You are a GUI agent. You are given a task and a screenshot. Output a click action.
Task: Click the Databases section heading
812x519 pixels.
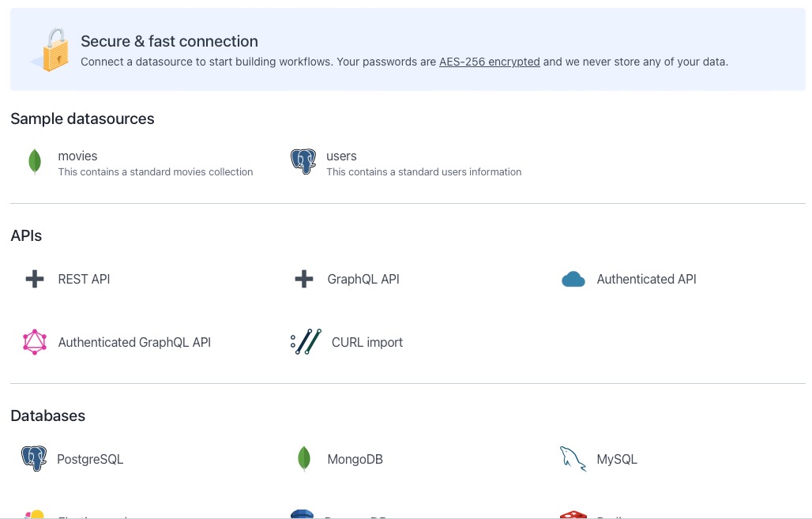47,416
